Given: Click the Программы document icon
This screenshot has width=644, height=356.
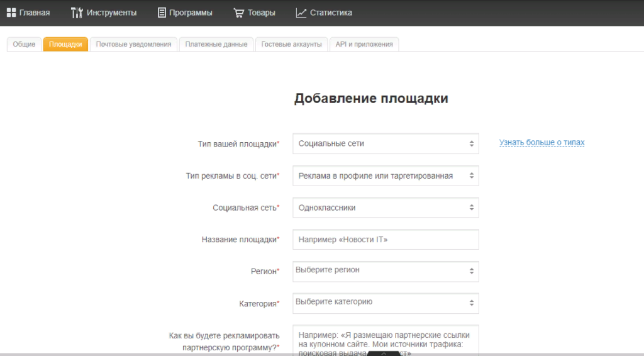Looking at the screenshot, I should [x=162, y=13].
